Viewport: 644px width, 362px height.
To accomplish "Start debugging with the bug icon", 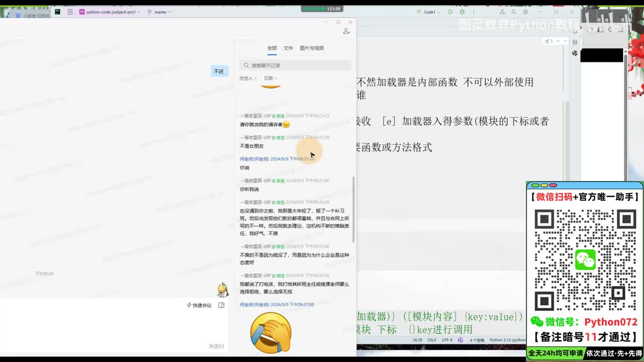I will (462, 12).
